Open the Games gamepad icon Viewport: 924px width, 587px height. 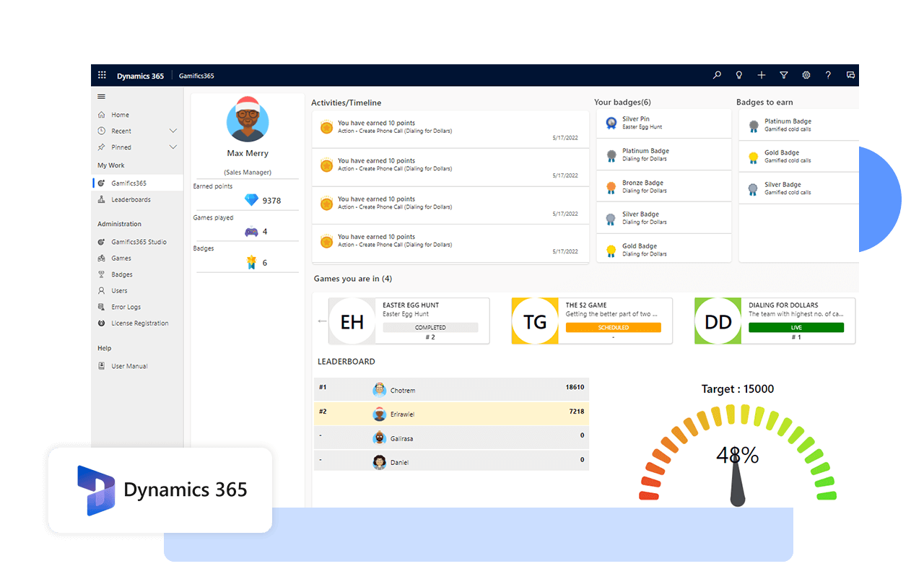tap(103, 258)
